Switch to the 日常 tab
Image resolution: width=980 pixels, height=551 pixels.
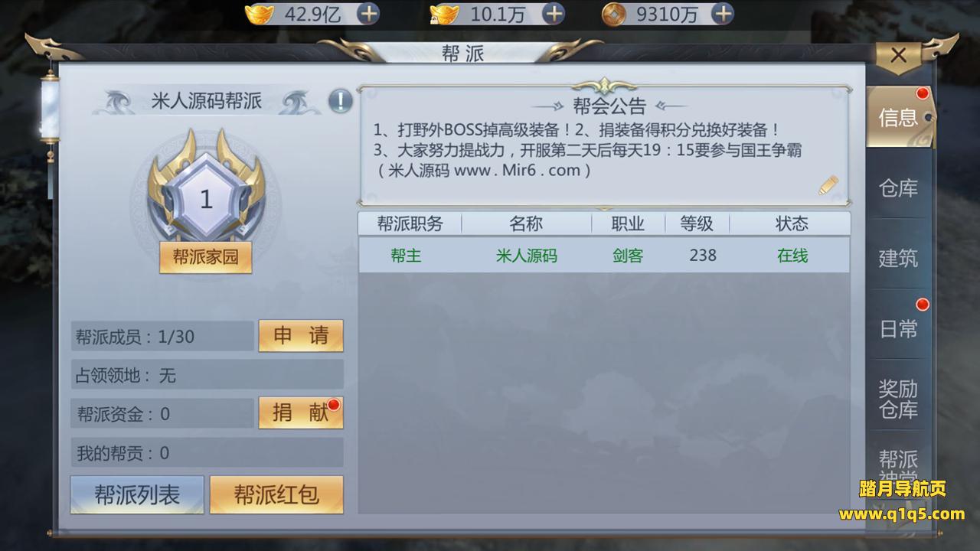pyautogui.click(x=898, y=329)
